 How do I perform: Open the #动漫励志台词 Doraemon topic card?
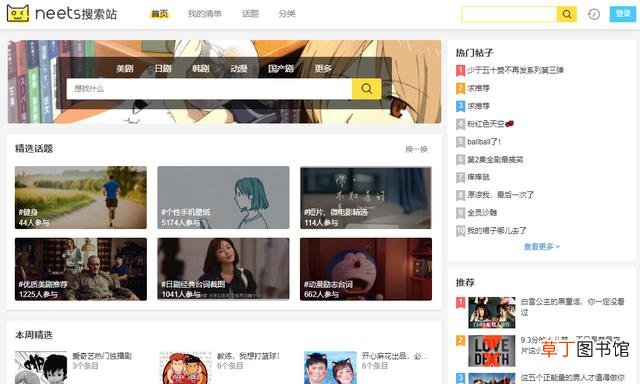pos(366,269)
